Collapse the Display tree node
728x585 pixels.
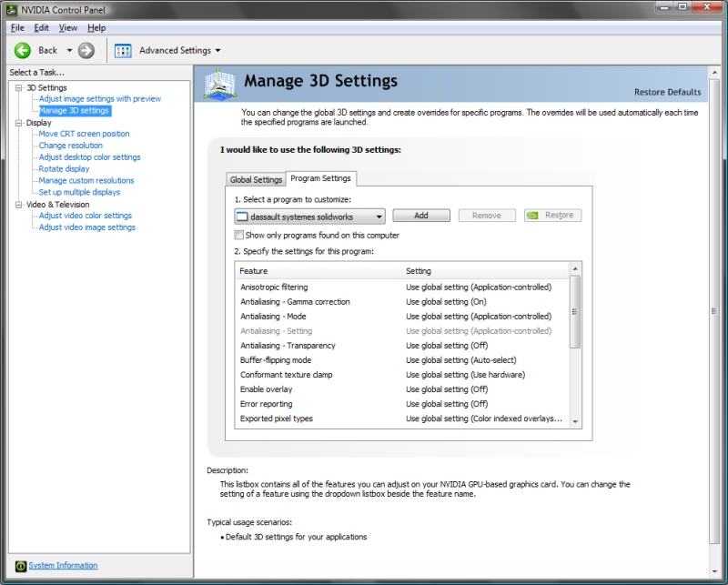click(x=18, y=123)
